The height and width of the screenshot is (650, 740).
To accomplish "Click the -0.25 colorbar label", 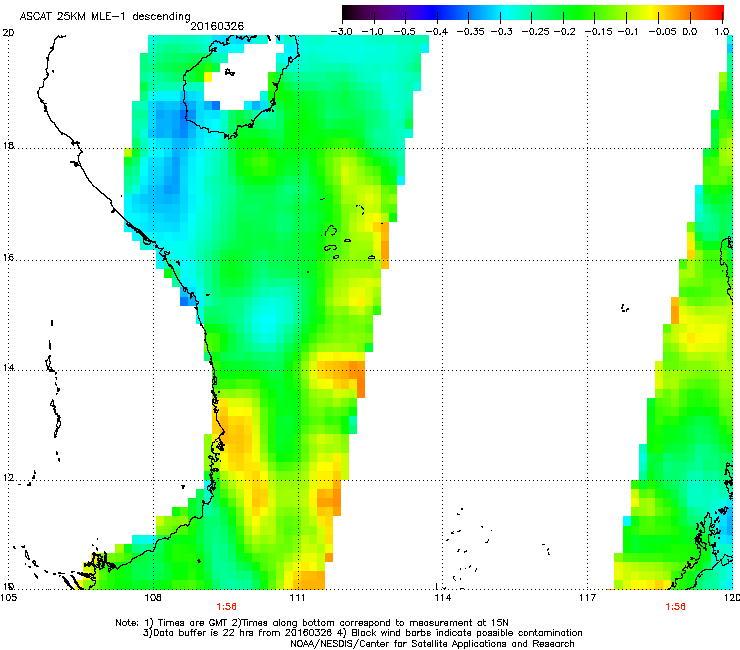I will point(535,32).
